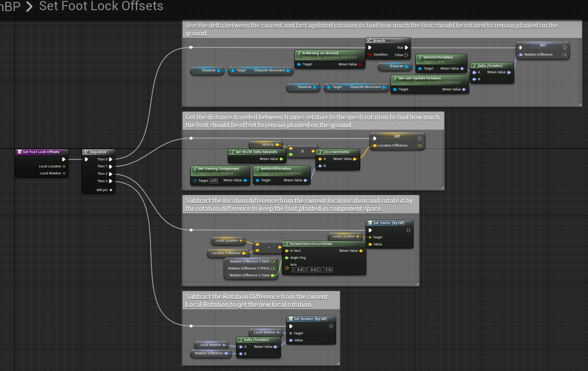The image size is (588, 371).
Task: Click the Then 2 output pin on Sequence
Action: (x=110, y=174)
